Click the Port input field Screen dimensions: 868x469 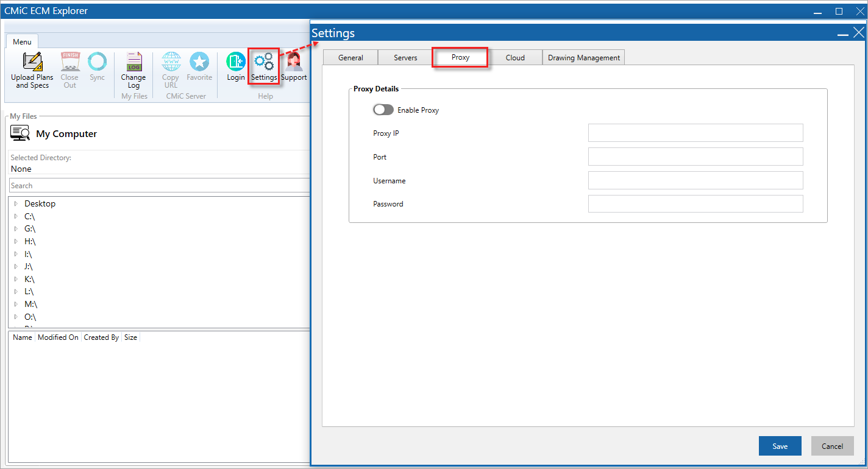pos(695,157)
